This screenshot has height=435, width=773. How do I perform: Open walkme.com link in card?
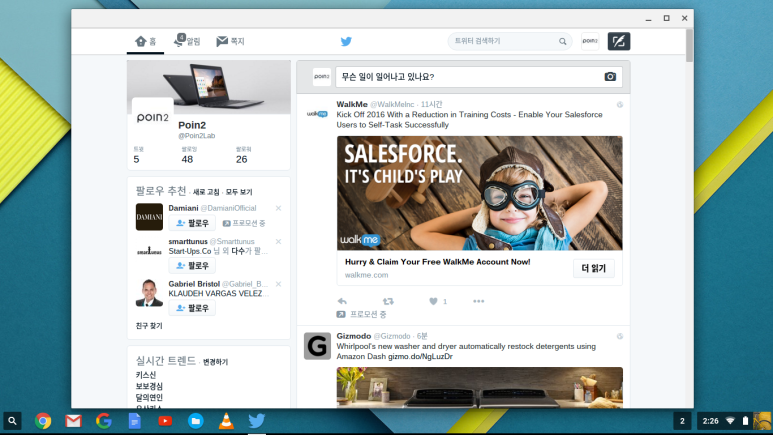[x=366, y=275]
